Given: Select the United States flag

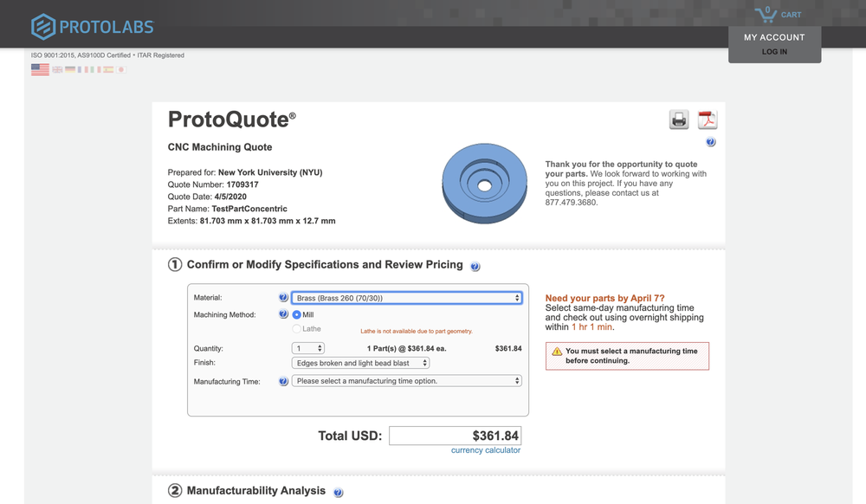Looking at the screenshot, I should (x=40, y=69).
